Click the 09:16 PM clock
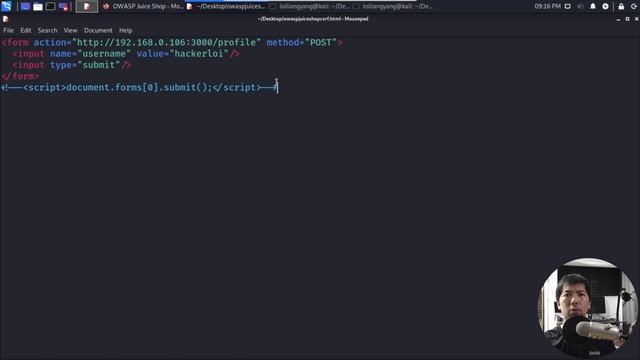This screenshot has height=360, width=640. click(547, 7)
